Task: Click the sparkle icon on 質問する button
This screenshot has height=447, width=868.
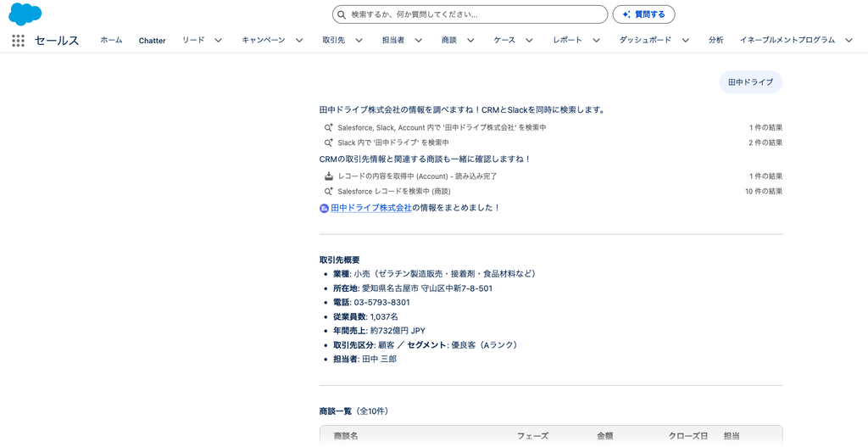Action: click(x=626, y=14)
